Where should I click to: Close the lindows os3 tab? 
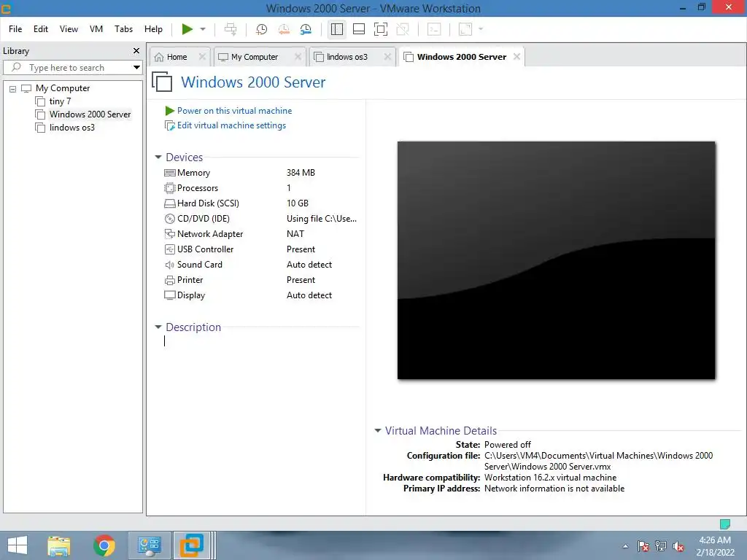coord(387,57)
